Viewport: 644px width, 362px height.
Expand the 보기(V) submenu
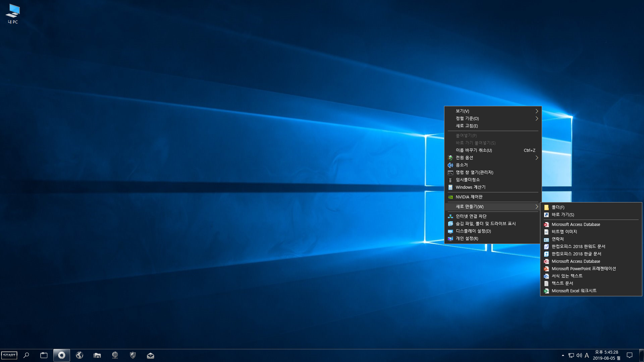click(493, 111)
